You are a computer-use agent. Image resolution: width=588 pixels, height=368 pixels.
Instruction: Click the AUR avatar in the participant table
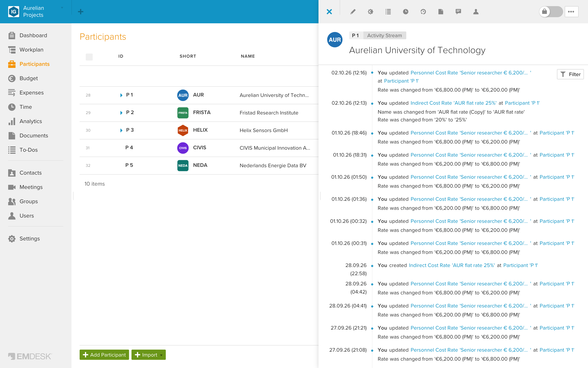[x=183, y=95]
